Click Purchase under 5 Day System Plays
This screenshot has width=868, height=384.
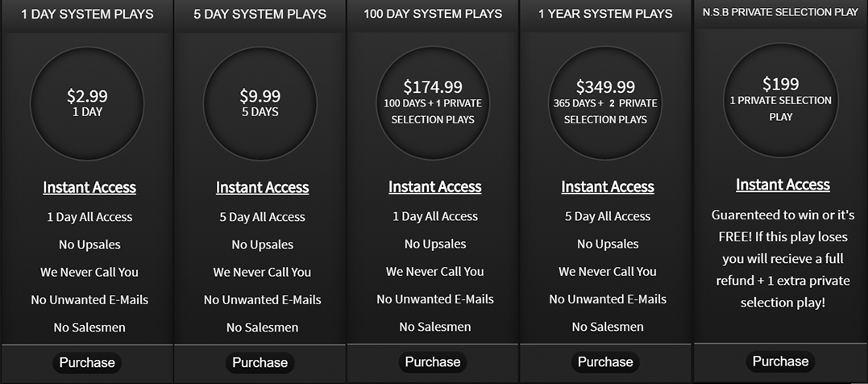260,363
